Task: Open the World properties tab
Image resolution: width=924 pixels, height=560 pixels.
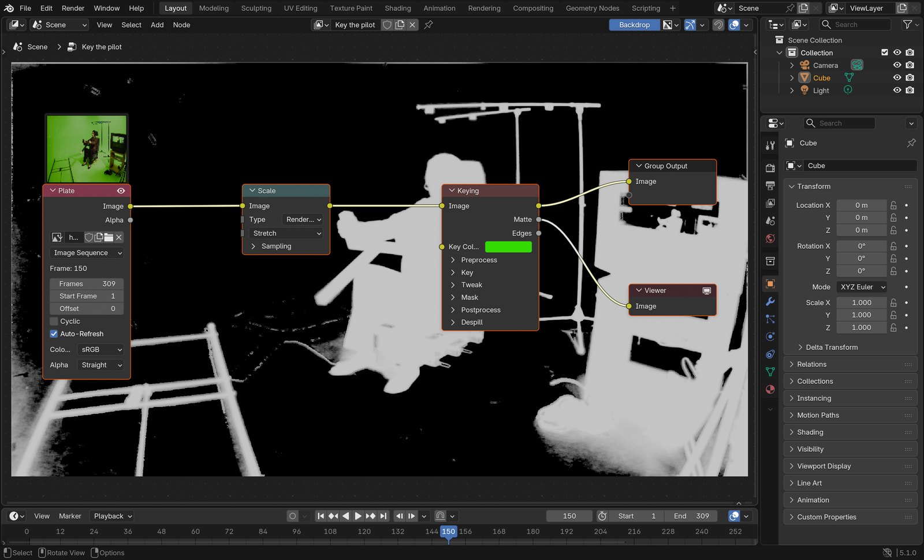Action: point(770,239)
